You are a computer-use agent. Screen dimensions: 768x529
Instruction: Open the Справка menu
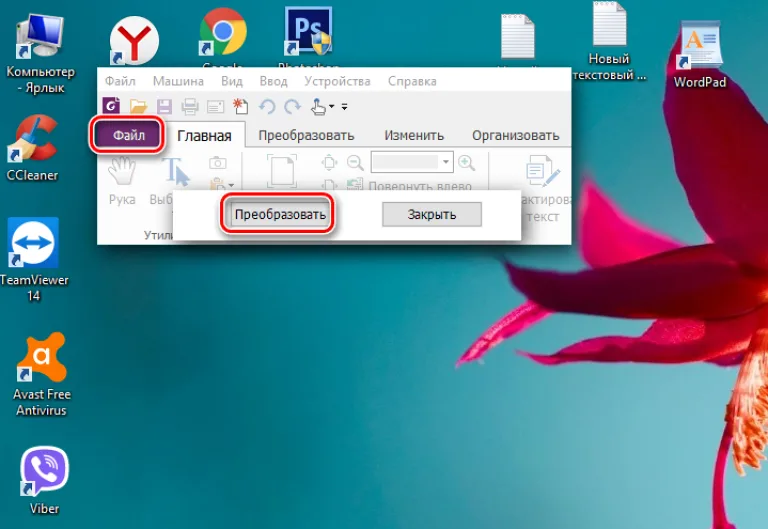click(412, 81)
